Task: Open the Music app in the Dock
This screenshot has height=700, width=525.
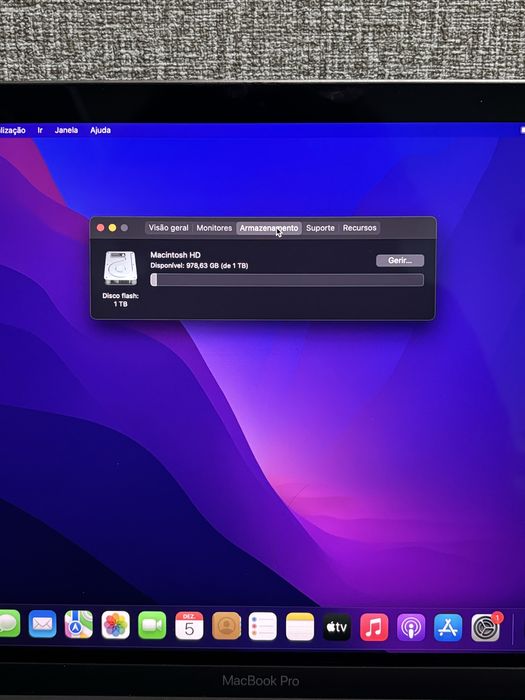Action: [x=374, y=627]
